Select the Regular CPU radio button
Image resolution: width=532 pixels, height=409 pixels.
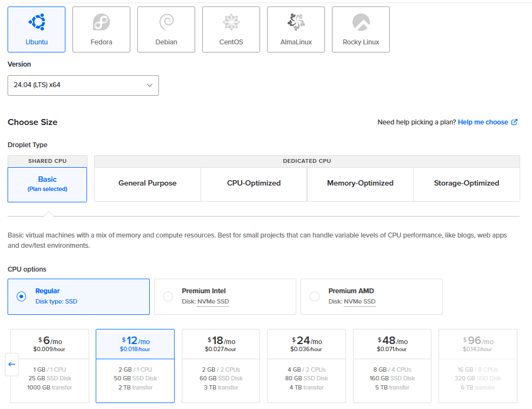(x=21, y=296)
